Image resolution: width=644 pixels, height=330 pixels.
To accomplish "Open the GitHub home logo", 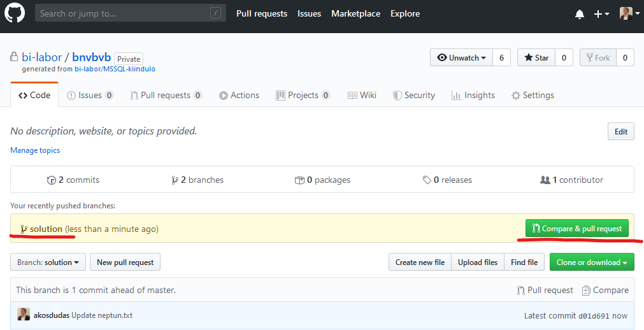I will click(15, 13).
